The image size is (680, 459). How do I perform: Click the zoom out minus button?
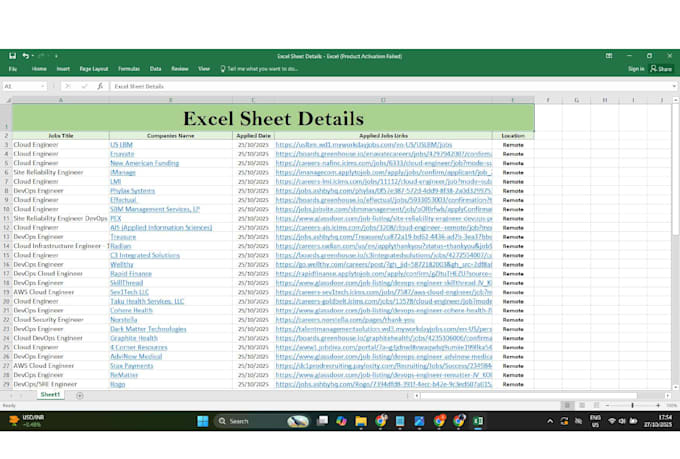click(x=608, y=405)
